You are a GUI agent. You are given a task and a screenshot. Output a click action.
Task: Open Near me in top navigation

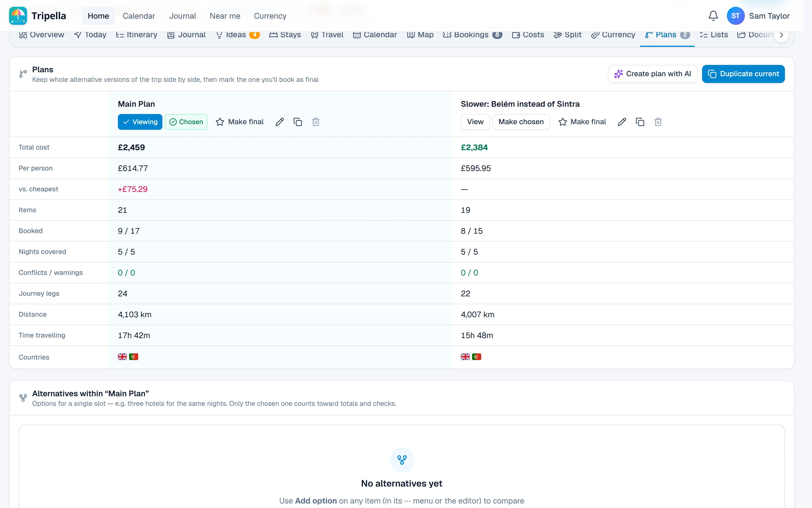pos(225,16)
